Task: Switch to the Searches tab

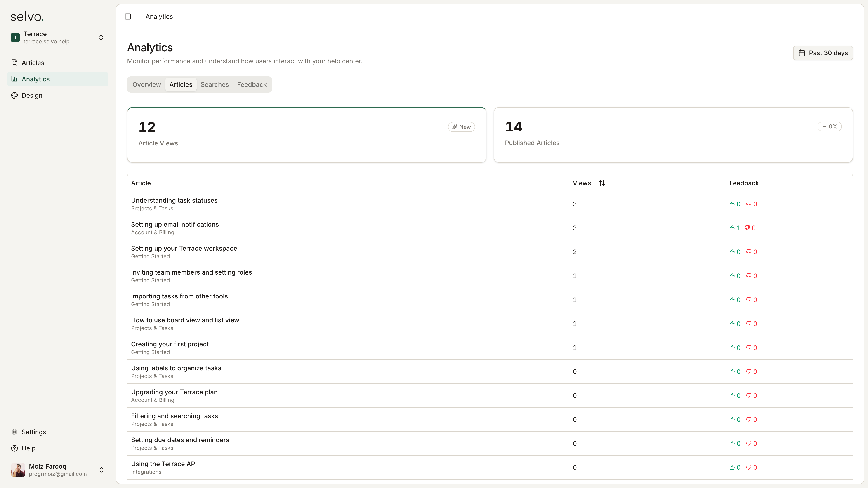Action: [215, 84]
